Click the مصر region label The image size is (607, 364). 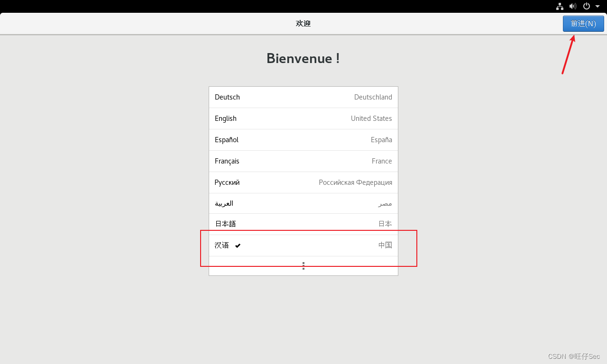[385, 203]
